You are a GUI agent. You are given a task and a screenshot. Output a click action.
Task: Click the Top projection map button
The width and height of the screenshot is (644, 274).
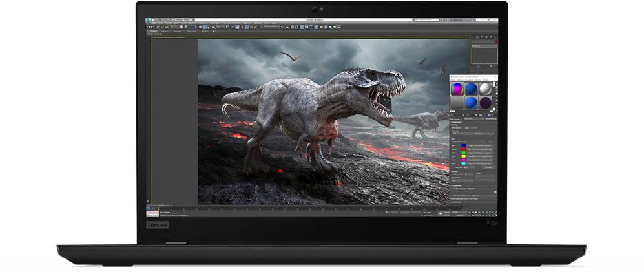pyautogui.click(x=480, y=145)
